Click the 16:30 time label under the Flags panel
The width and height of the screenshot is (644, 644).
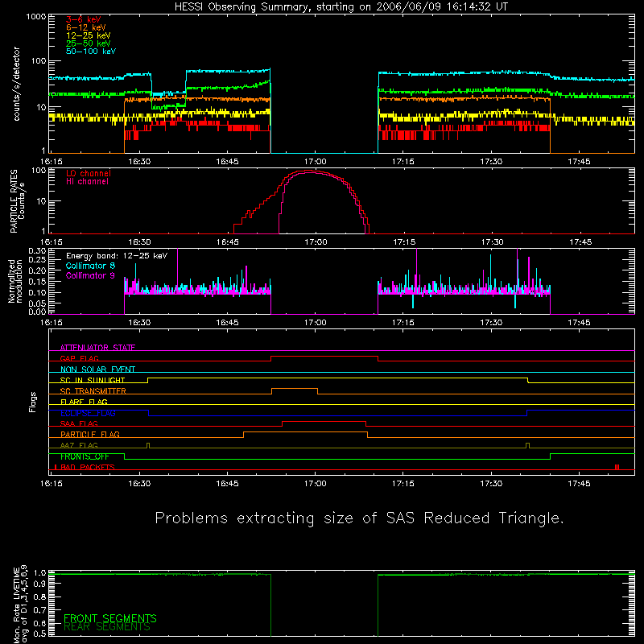point(139,484)
